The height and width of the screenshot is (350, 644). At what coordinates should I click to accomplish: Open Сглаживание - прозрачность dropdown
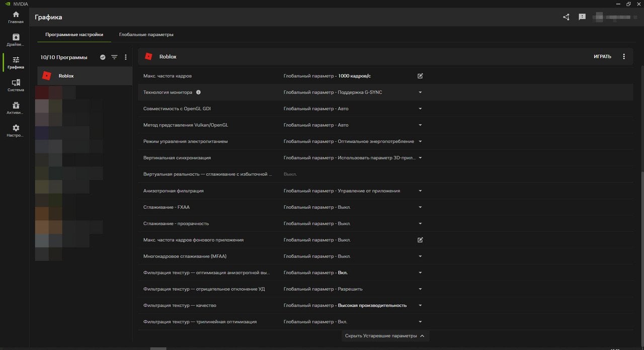(420, 224)
